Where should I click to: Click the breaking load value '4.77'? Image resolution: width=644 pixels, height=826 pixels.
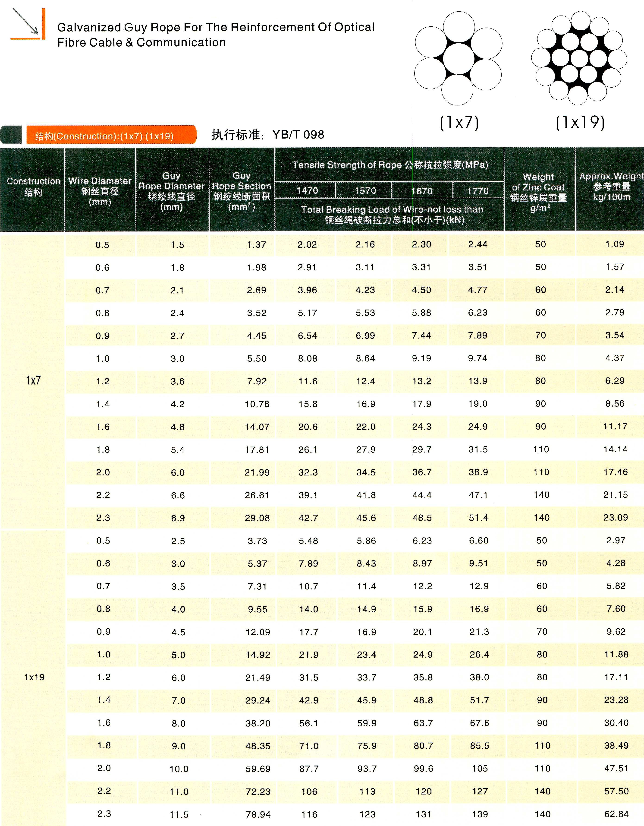[478, 290]
